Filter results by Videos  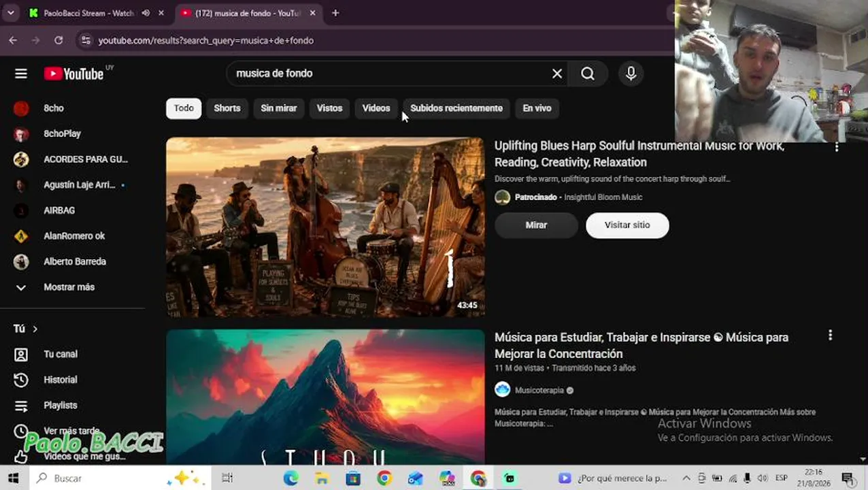(376, 108)
